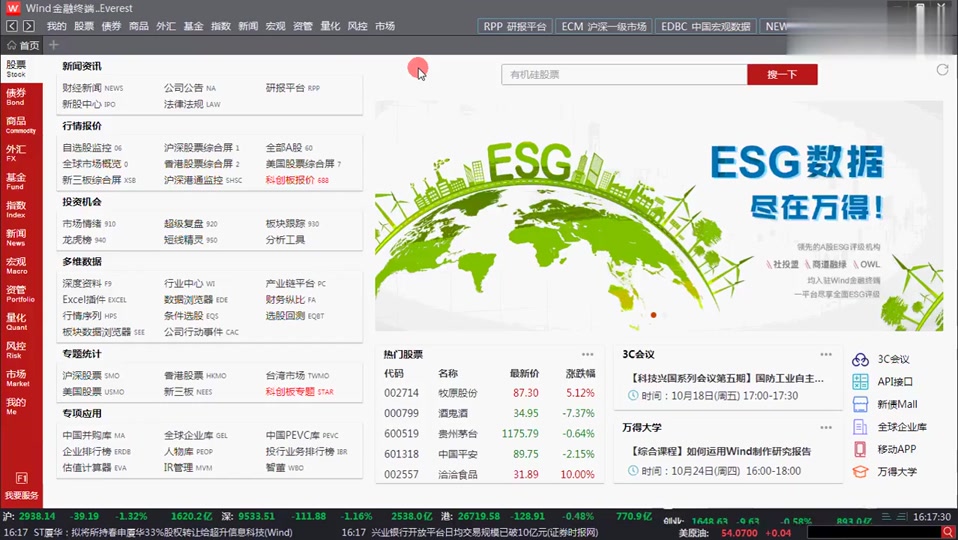
Task: Open 公司公告 NA link
Action: point(189,88)
